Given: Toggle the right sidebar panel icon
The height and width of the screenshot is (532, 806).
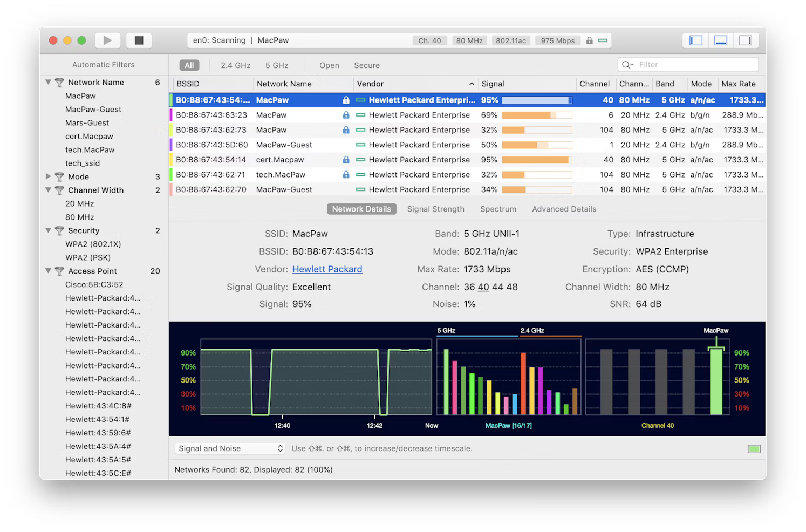Looking at the screenshot, I should tap(746, 40).
